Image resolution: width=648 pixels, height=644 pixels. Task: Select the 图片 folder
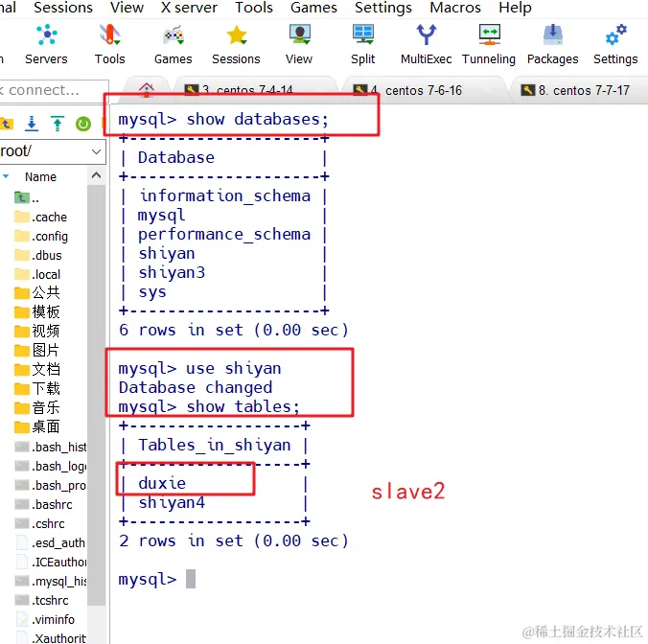pyautogui.click(x=36, y=351)
